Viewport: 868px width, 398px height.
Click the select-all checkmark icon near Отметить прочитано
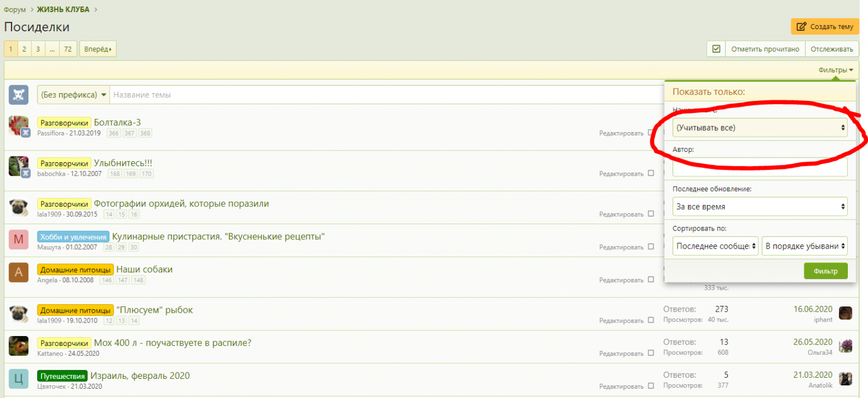tap(716, 49)
